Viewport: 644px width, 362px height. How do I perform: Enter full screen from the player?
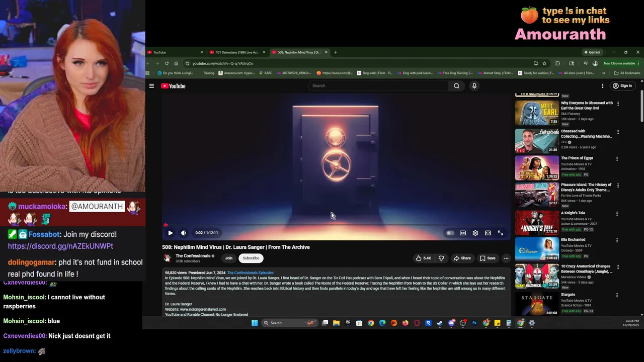(x=500, y=233)
